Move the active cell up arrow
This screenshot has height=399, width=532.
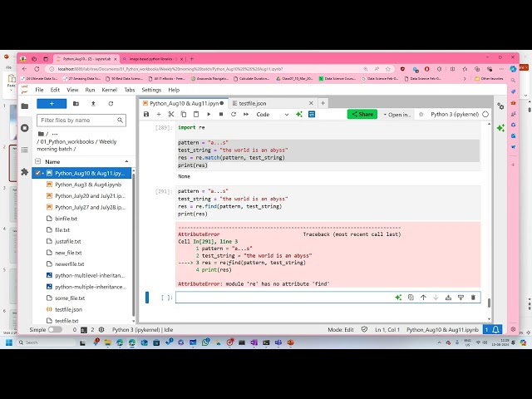coord(423,298)
